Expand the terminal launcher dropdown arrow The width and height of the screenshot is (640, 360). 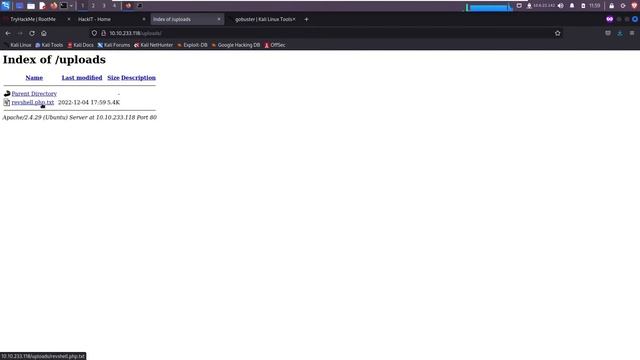[x=71, y=6]
